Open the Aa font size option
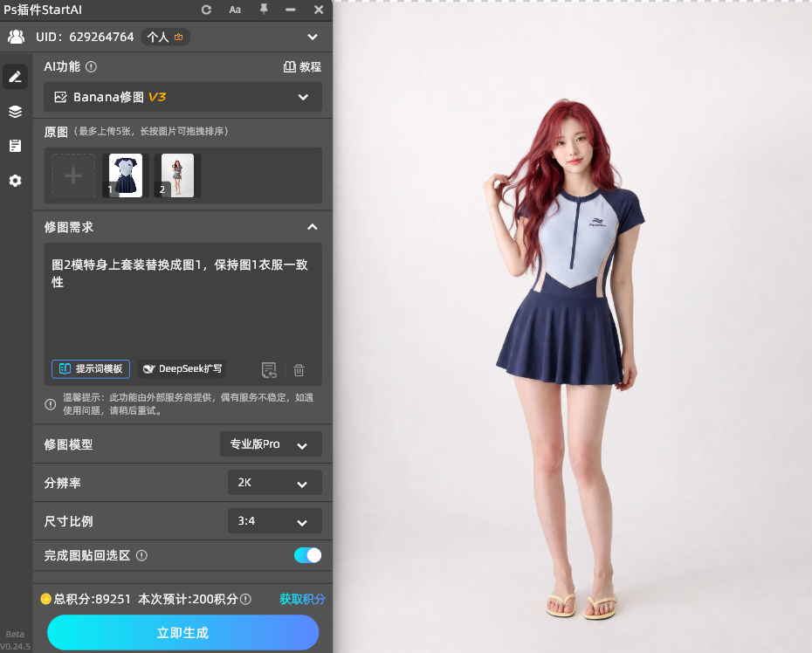812x653 pixels. click(x=235, y=10)
